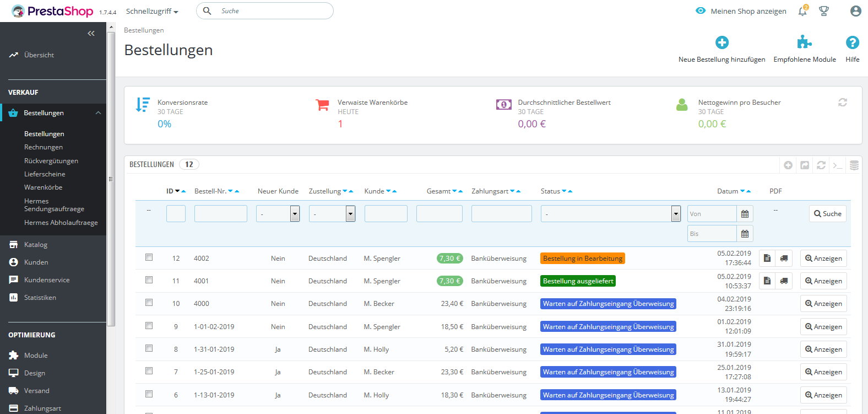Sort Datum column descending

click(742, 191)
